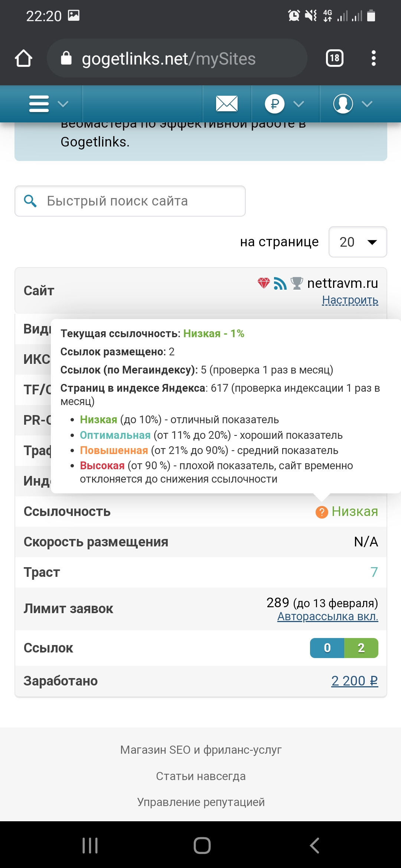Open Магазин SEO и фриланс-услуг footer link
The width and height of the screenshot is (401, 868).
tap(201, 750)
